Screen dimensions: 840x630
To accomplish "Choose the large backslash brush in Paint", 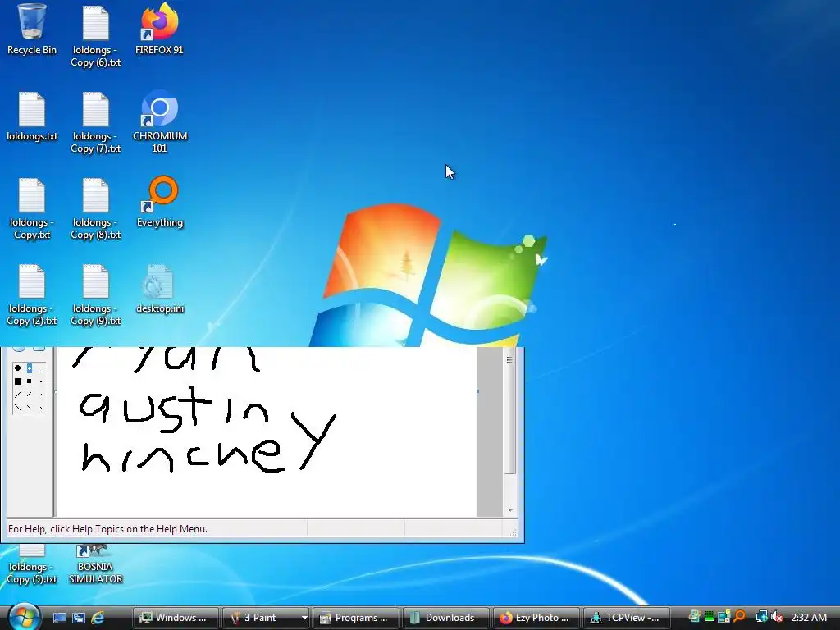I will coord(18,408).
